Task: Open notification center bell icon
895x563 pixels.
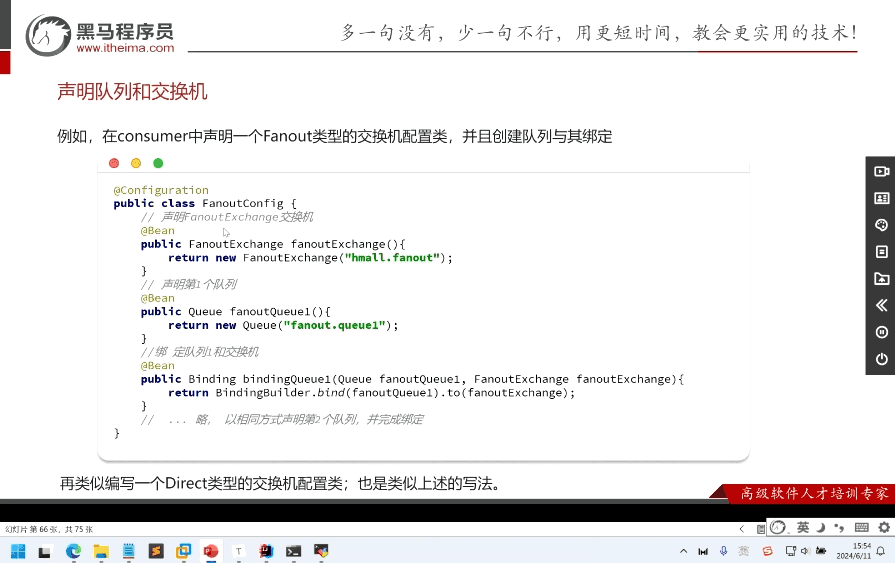Action: (x=879, y=551)
